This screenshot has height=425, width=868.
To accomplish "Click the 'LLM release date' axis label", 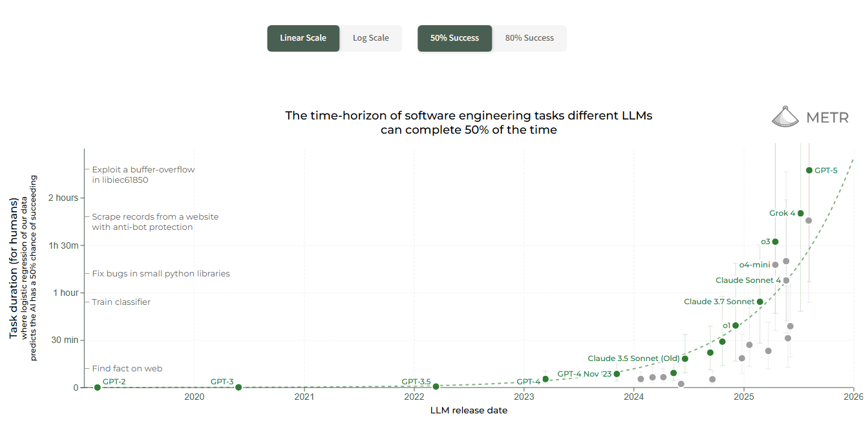I will [469, 411].
